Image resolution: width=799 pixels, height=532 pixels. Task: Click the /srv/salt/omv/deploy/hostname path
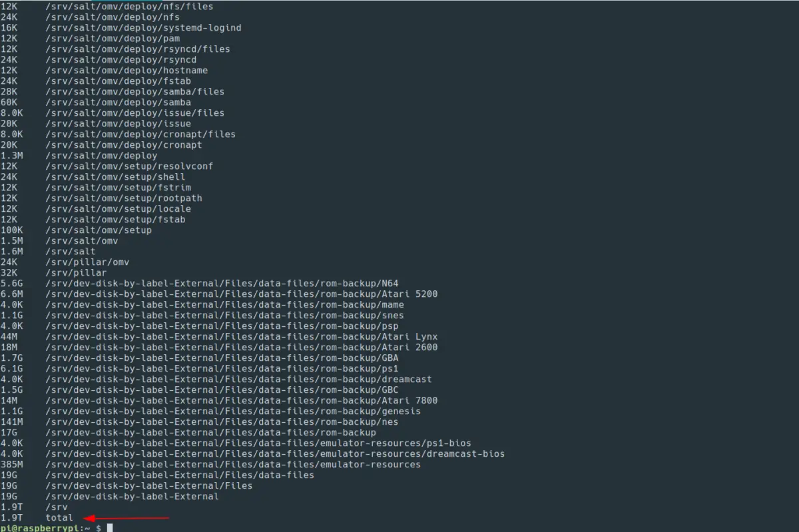(x=127, y=70)
